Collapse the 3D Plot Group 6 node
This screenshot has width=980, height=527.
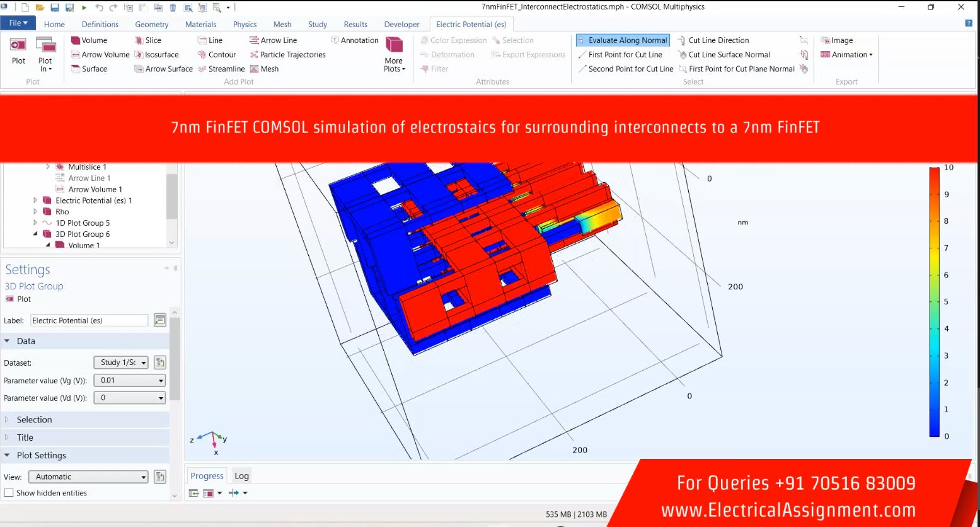(x=35, y=234)
